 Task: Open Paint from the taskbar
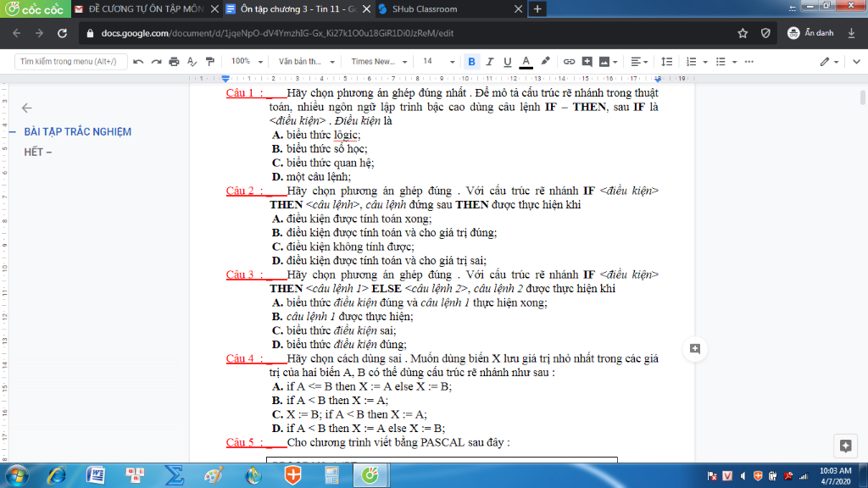pyautogui.click(x=214, y=475)
